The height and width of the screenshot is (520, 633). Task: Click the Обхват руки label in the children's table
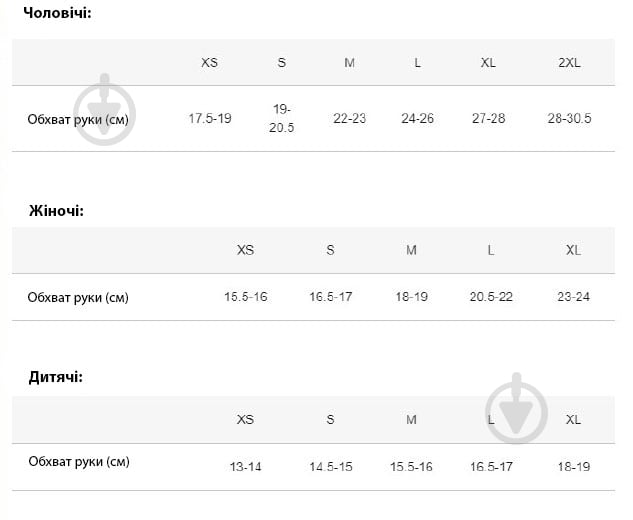(x=78, y=461)
